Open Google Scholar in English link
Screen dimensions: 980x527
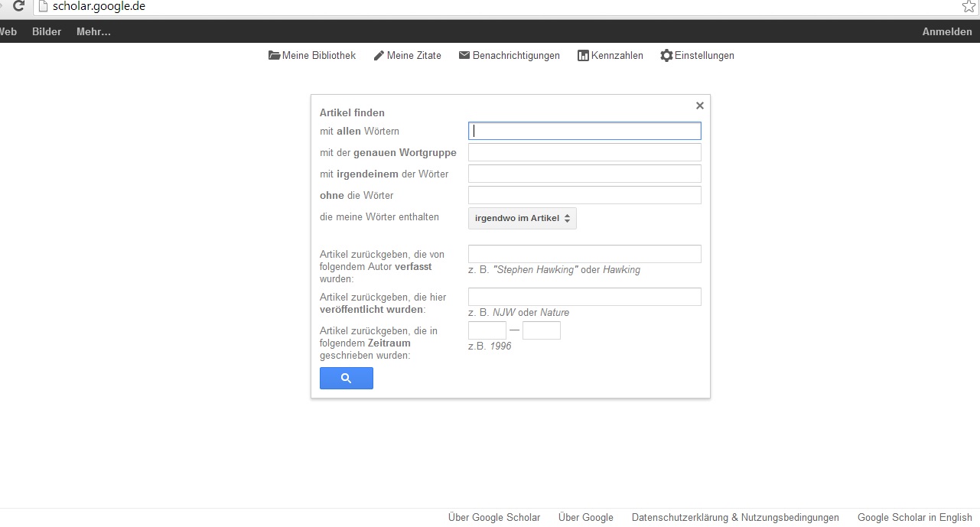tap(914, 518)
